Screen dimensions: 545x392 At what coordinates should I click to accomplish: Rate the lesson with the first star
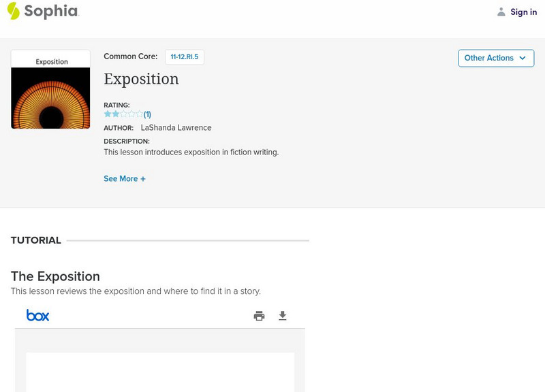pos(108,114)
